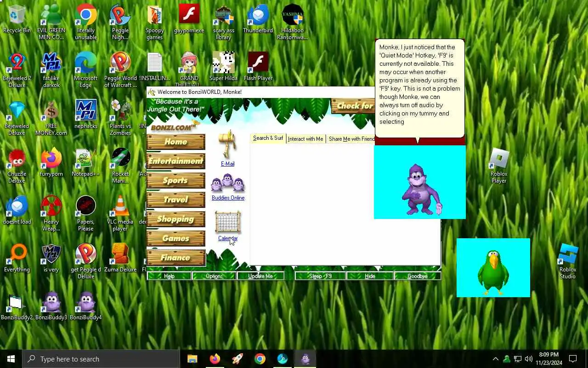
Task: Open the VLC media player shortcut
Action: [120, 213]
